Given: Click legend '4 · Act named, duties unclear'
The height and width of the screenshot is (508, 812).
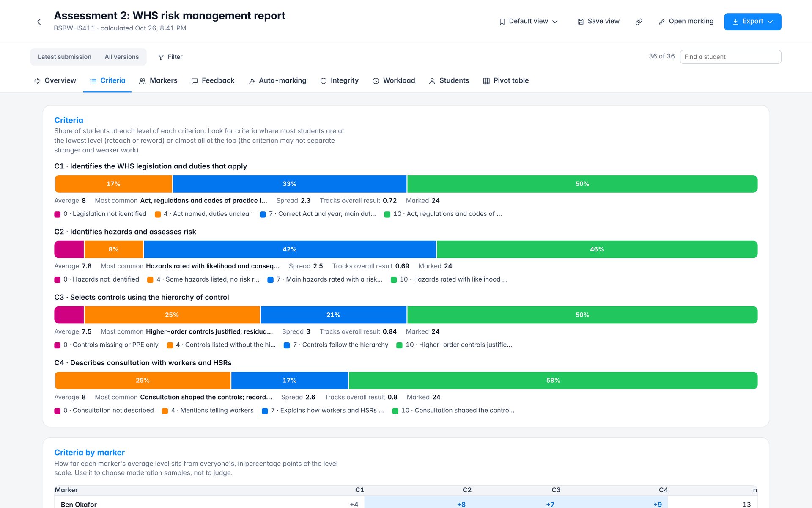Looking at the screenshot, I should (x=203, y=214).
